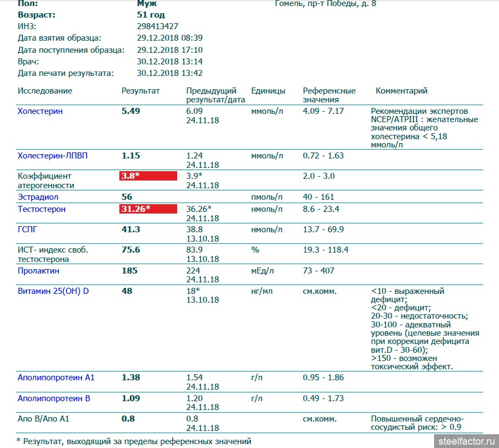Click the Коэффициент атерогенности row label
499x448 pixels.
46,181
